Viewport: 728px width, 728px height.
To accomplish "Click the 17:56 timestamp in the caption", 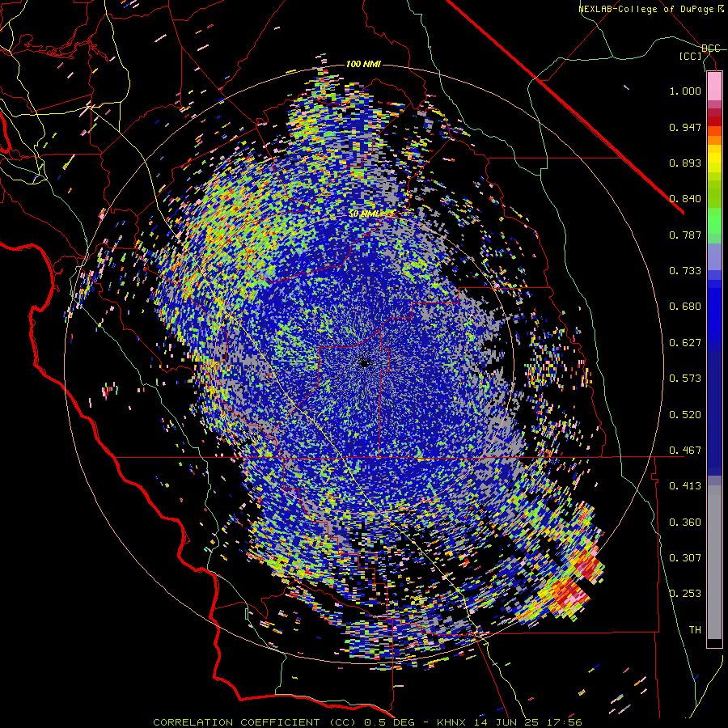I will [564, 722].
